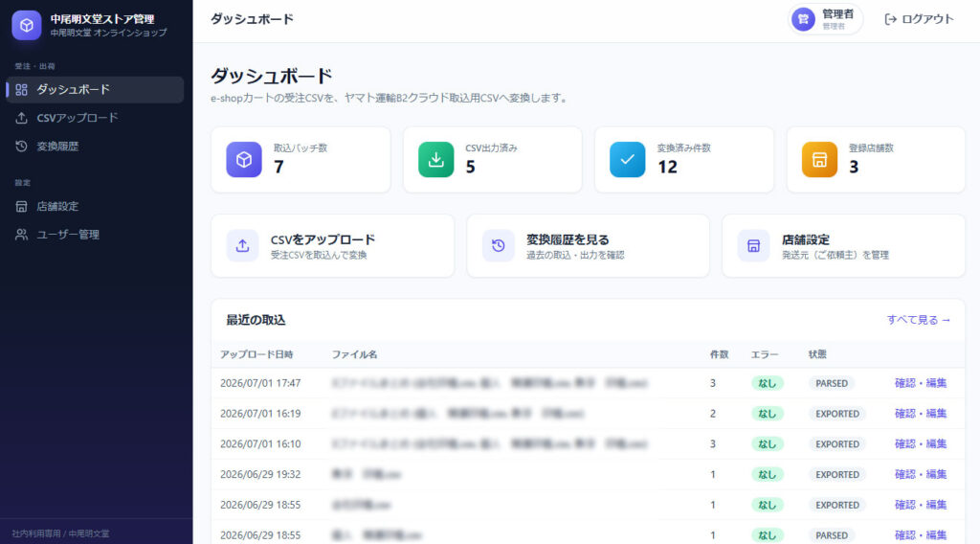Click the blue 変換済み件数 checkmark icon
980x544 pixels.
point(627,159)
